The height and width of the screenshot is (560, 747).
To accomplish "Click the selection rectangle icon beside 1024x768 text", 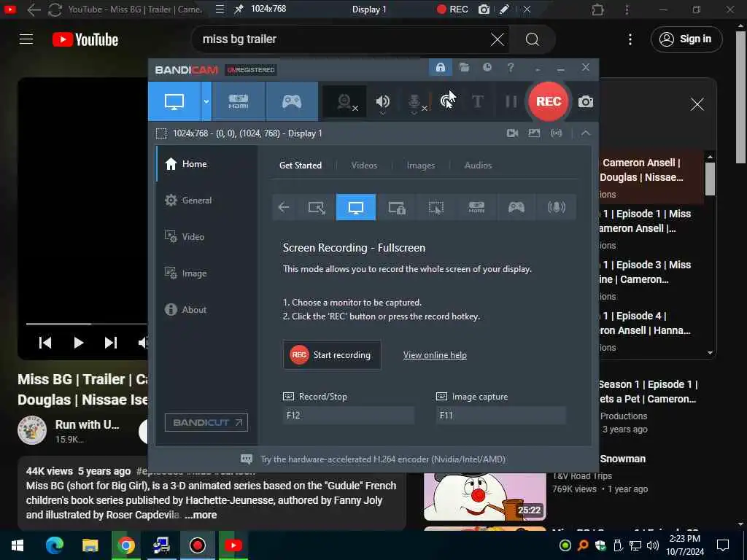I will click(161, 133).
